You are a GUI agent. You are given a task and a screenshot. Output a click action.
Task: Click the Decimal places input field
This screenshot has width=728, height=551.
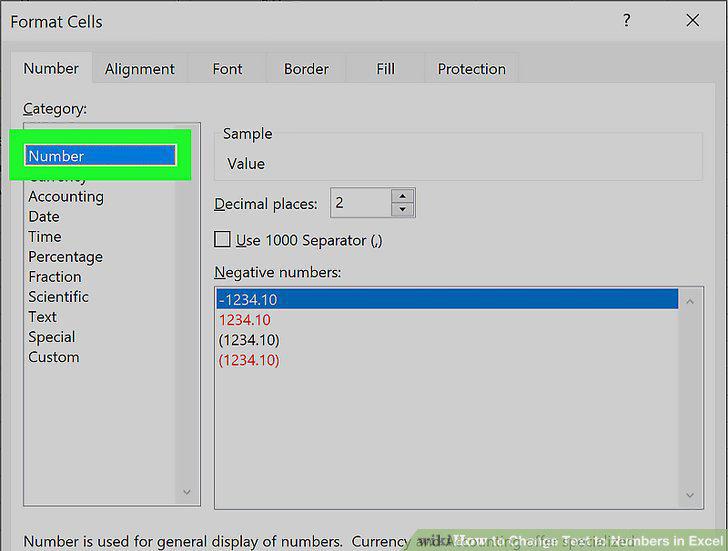[x=361, y=203]
